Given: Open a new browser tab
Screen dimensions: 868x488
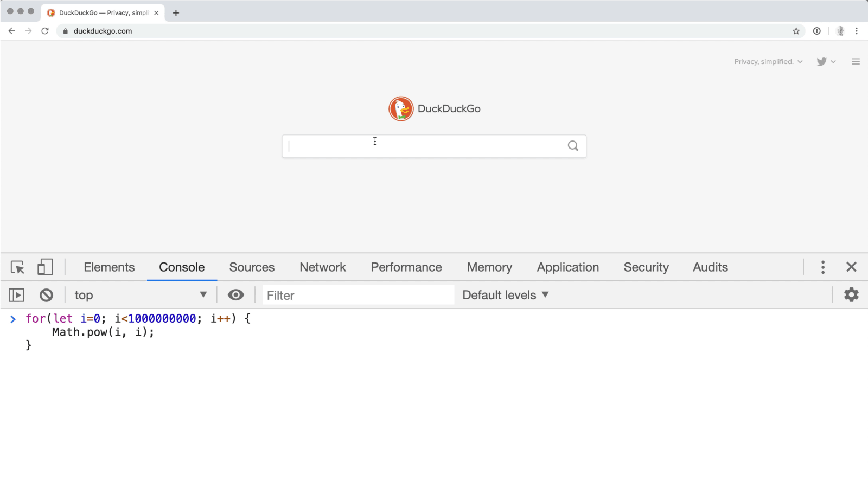Looking at the screenshot, I should click(176, 12).
